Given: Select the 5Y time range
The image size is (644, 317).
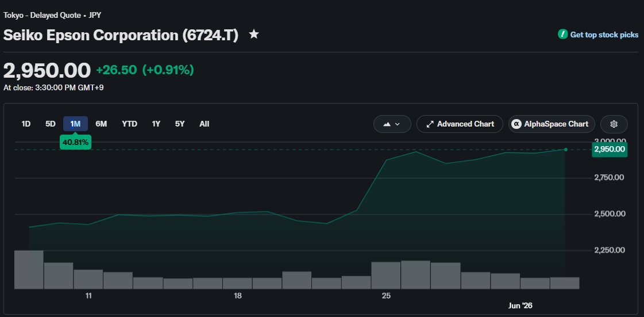Looking at the screenshot, I should pos(180,124).
